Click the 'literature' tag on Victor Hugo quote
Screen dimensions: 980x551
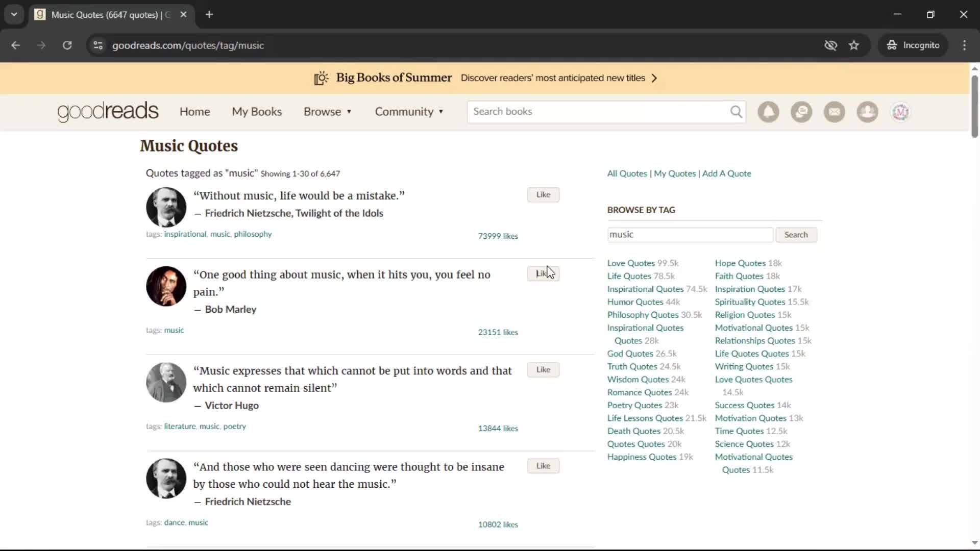[180, 427]
